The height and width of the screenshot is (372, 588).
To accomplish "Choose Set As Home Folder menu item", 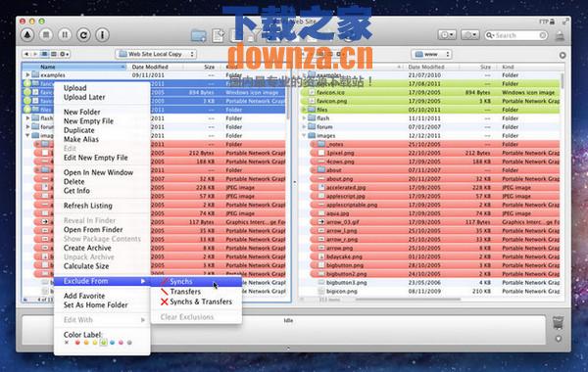I will [x=102, y=305].
